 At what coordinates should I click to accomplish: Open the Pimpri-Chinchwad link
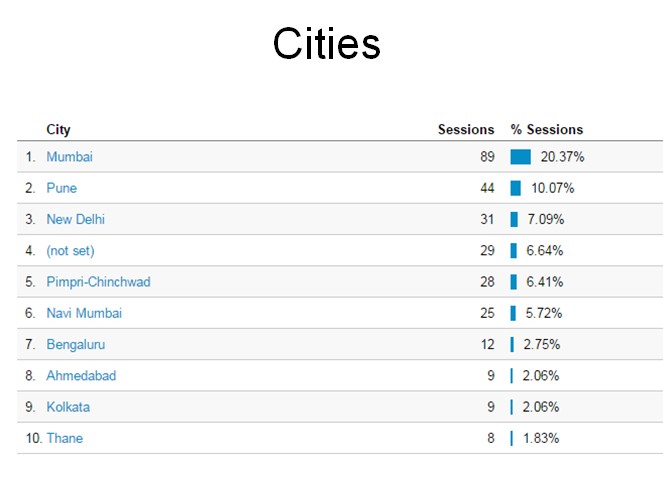tap(99, 282)
